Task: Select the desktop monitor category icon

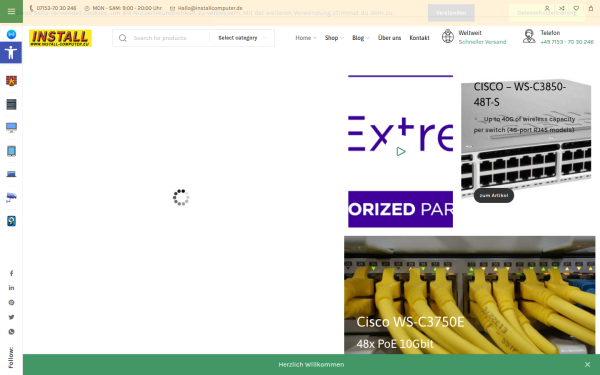Action: pyautogui.click(x=11, y=127)
